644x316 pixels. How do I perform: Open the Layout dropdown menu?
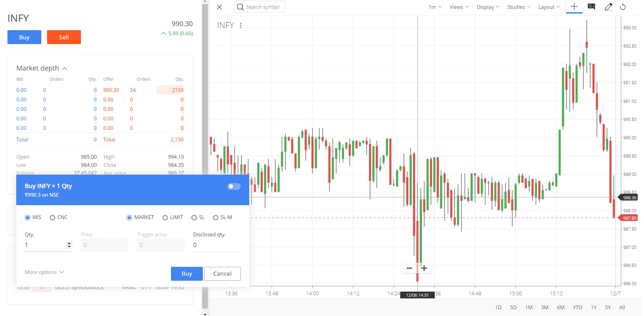click(x=549, y=7)
